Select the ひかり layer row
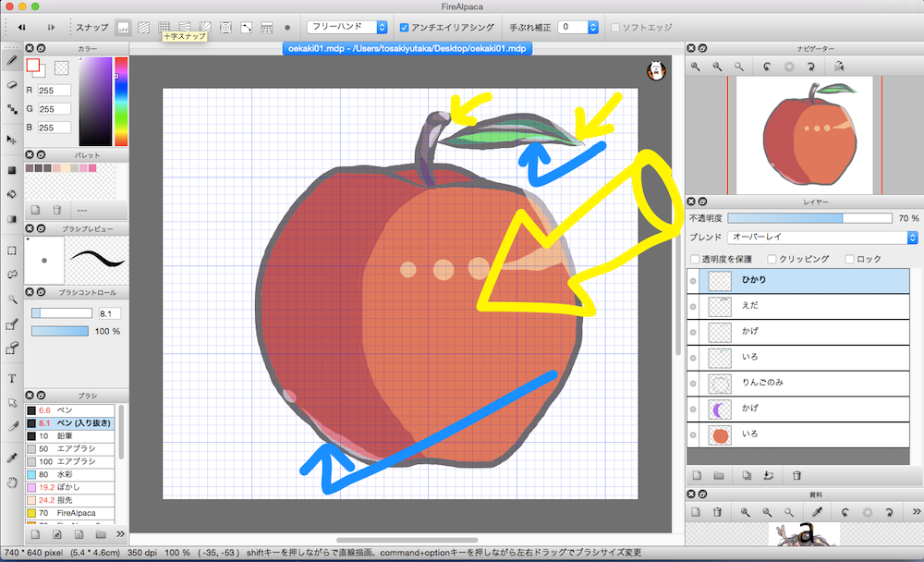This screenshot has width=924, height=562. [798, 281]
